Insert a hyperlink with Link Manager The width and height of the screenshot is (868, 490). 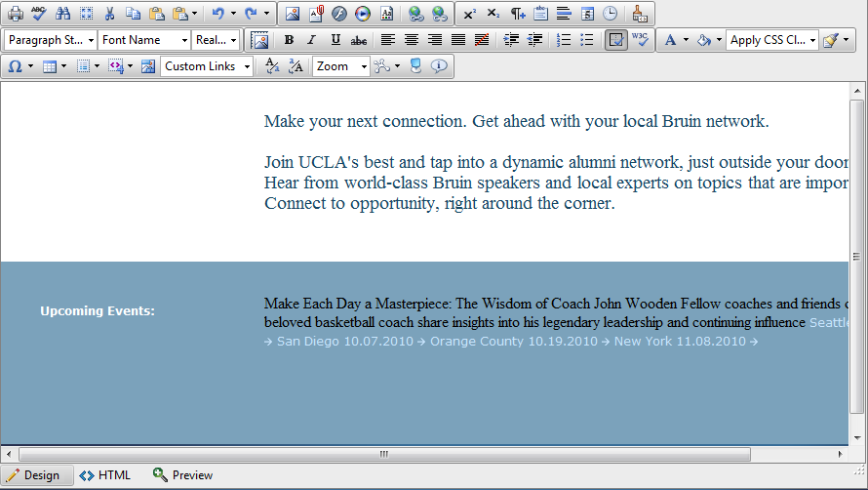pyautogui.click(x=415, y=14)
